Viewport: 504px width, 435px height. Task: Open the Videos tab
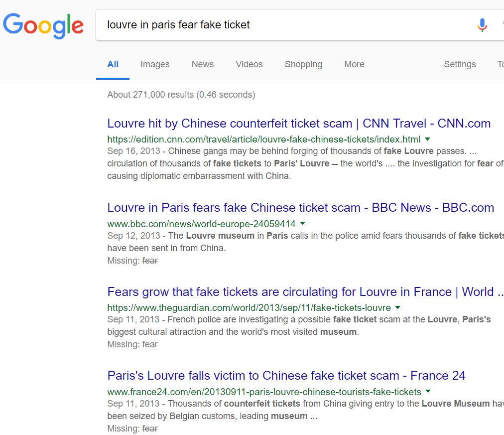click(249, 64)
